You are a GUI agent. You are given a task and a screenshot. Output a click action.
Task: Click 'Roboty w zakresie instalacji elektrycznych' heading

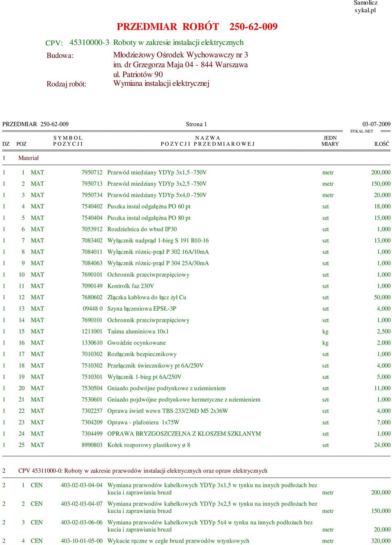click(x=178, y=42)
